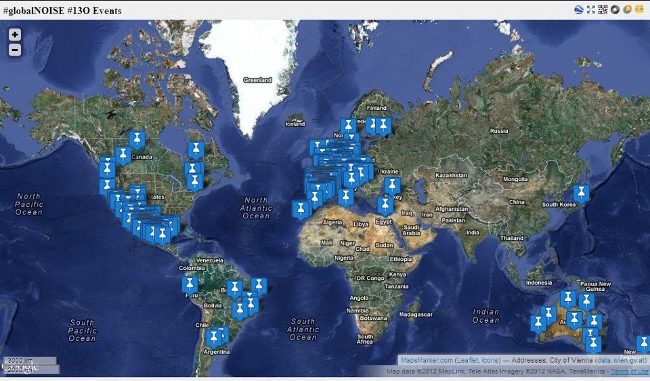Open the MapsMarker.com link

tap(427, 360)
